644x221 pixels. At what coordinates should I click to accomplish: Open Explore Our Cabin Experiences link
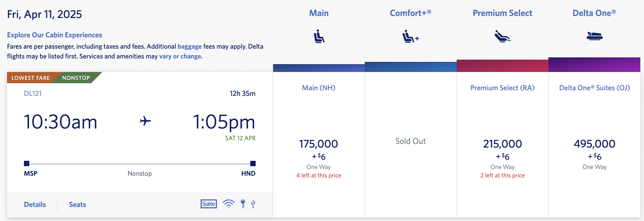point(55,35)
